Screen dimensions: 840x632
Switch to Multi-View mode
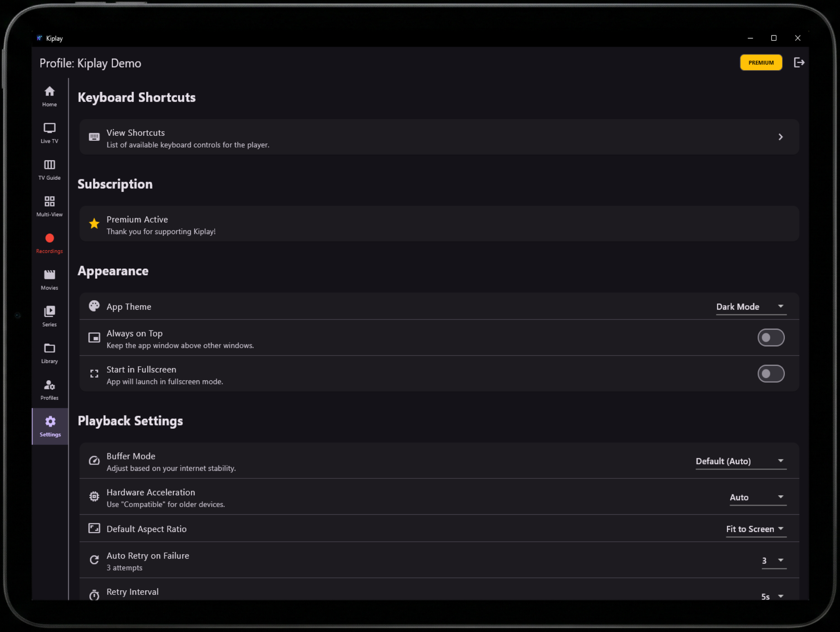49,206
